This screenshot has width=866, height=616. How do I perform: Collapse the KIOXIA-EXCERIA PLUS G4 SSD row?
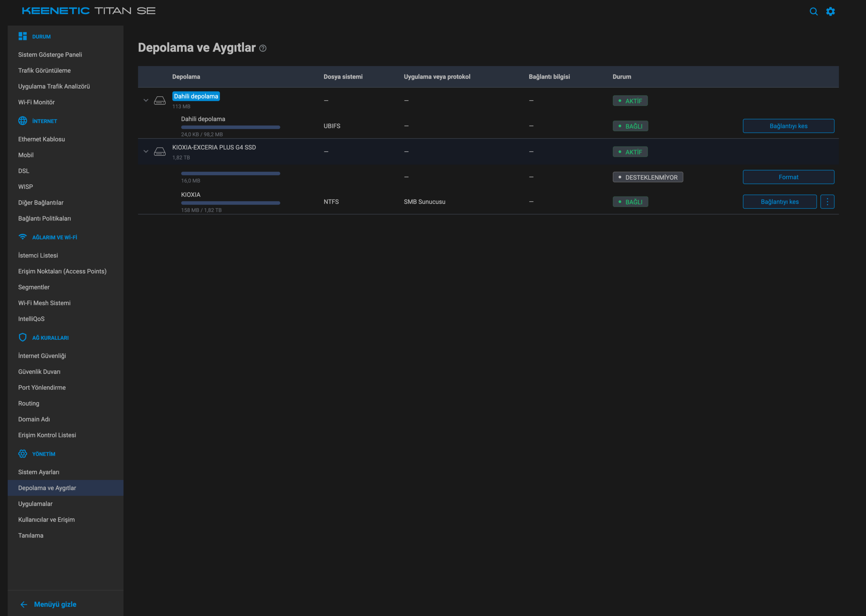point(146,151)
